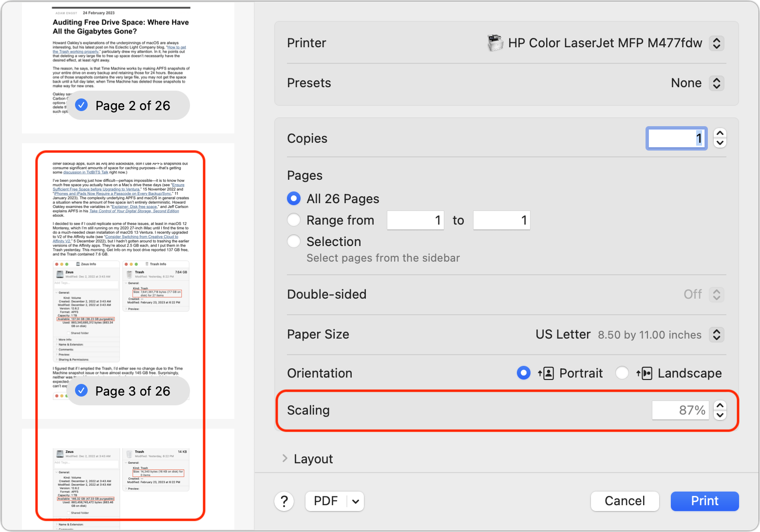Image resolution: width=760 pixels, height=532 pixels.
Task: Click the Cancel button
Action: (x=625, y=501)
